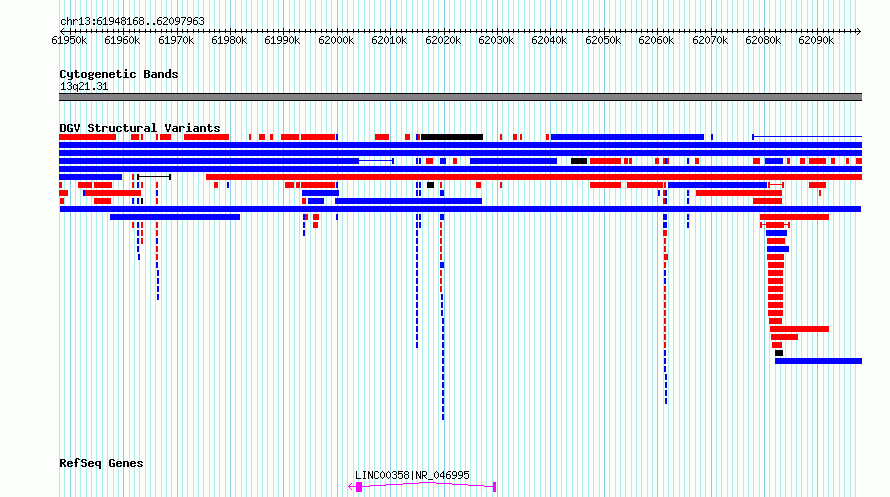This screenshot has width=890, height=497.
Task: Click the 62000k ruler position label
Action: (336, 41)
